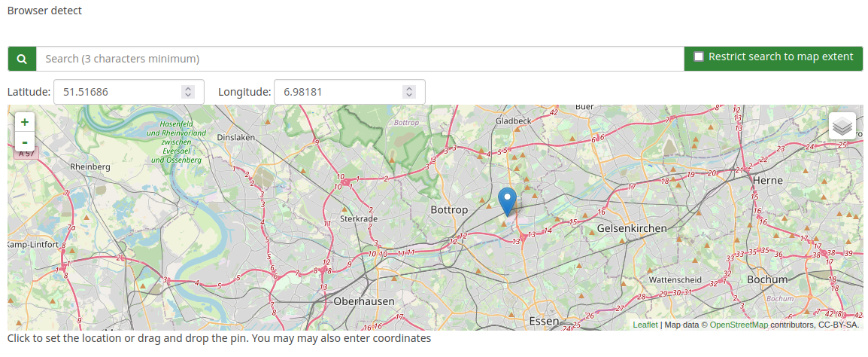Image resolution: width=868 pixels, height=357 pixels.
Task: Open the Leaflet attribution link
Action: (645, 325)
